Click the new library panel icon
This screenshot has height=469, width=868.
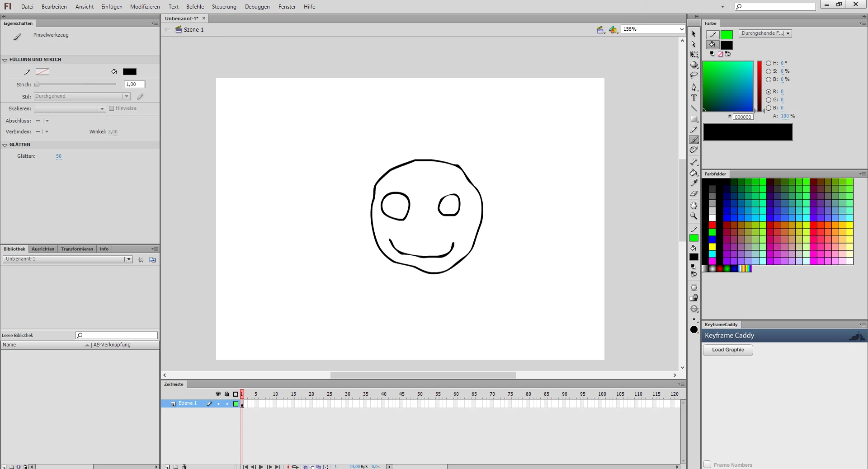[152, 260]
